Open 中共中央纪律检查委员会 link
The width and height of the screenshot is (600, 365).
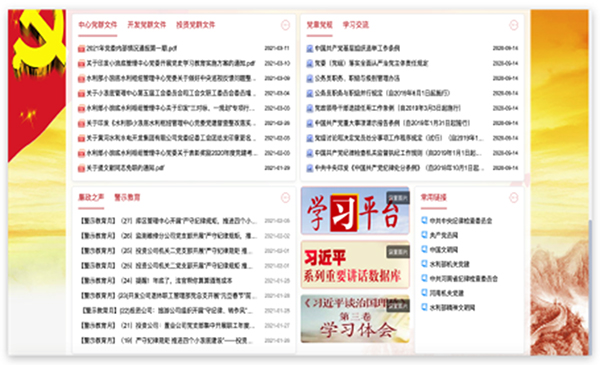pyautogui.click(x=461, y=221)
